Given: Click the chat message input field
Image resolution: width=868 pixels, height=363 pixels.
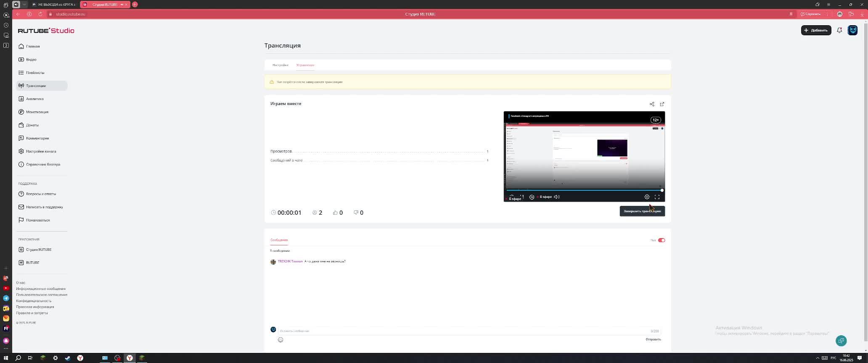Looking at the screenshot, I should click(x=469, y=331).
